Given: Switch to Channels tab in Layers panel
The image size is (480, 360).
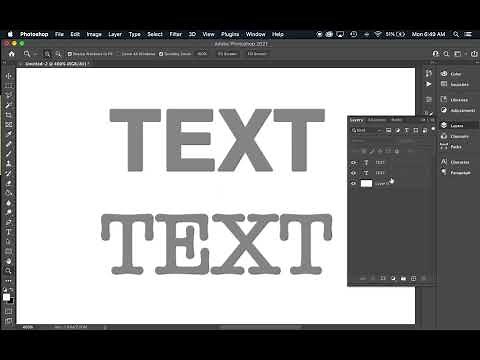Looking at the screenshot, I should [377, 120].
